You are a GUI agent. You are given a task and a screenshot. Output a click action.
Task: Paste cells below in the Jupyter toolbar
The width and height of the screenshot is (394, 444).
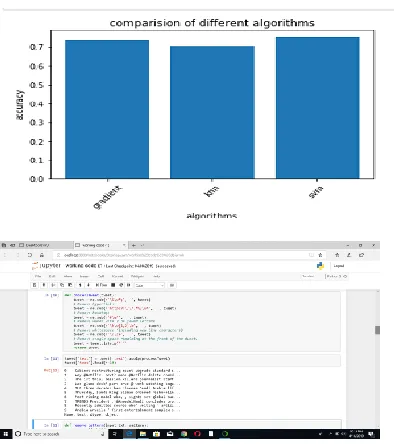tap(69, 285)
